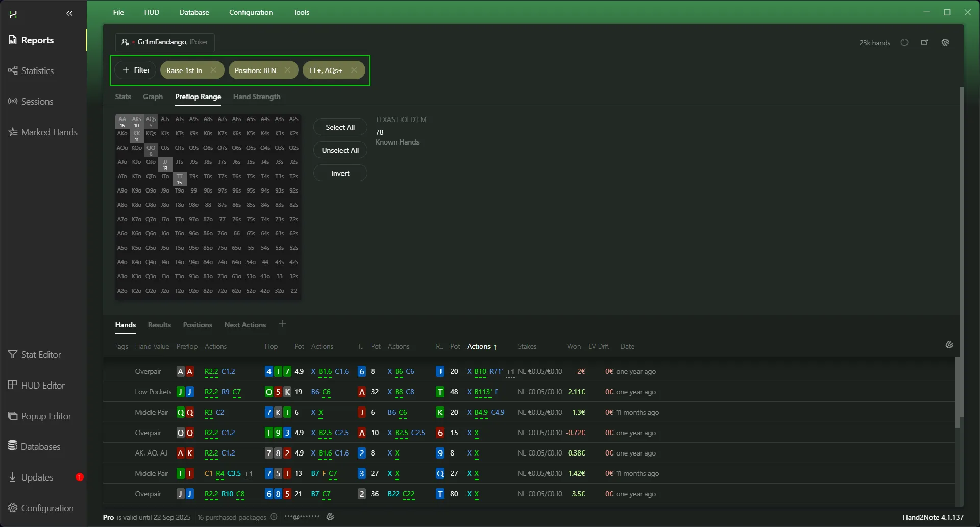
Task: Toggle the TT hand cell selection
Action: click(180, 179)
